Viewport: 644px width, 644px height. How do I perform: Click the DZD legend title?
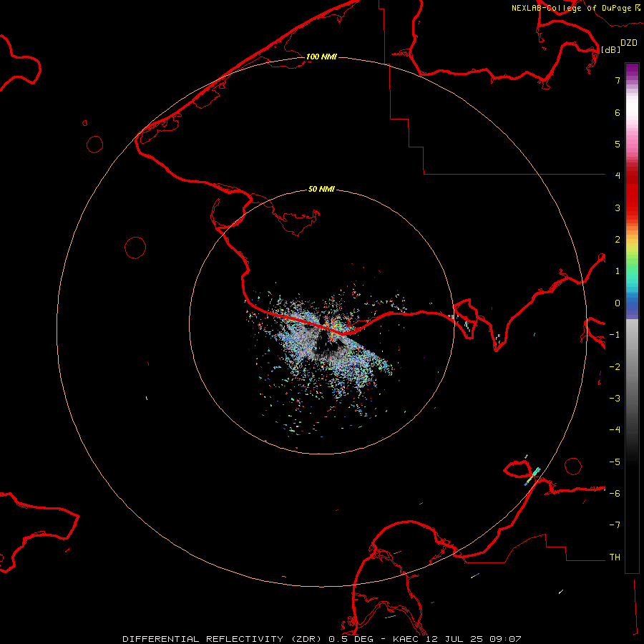coord(629,43)
